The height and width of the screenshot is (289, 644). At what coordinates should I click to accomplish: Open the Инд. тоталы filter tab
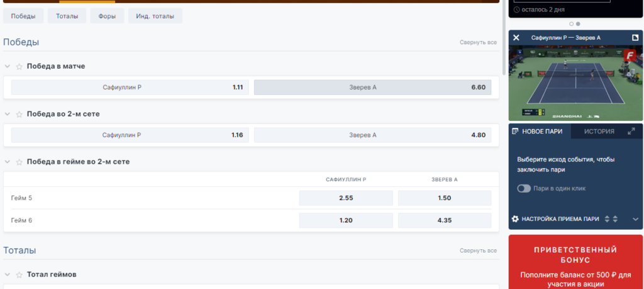(x=155, y=16)
